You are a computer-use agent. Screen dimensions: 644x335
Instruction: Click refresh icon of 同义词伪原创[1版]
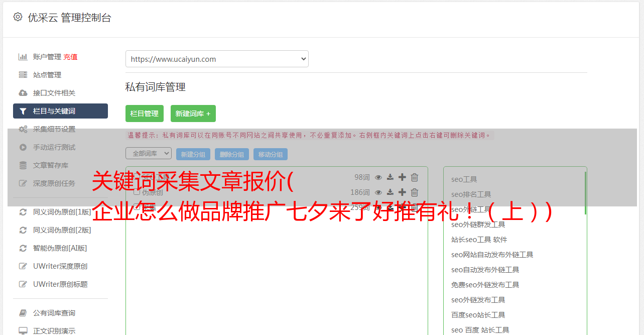pos(23,212)
